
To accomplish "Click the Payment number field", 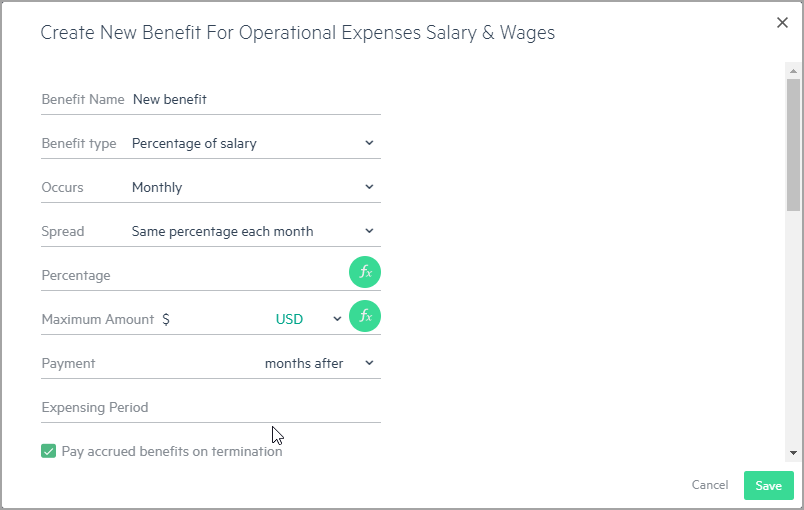I will click(x=179, y=363).
